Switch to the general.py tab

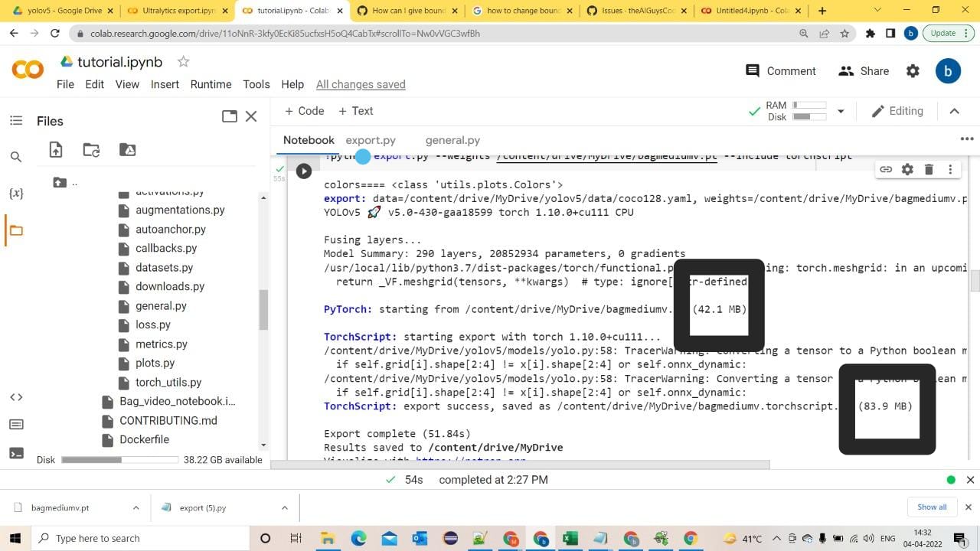452,140
